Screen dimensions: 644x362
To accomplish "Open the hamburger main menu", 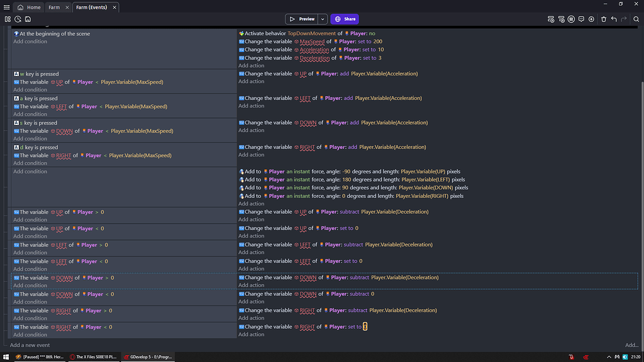I will point(6,7).
